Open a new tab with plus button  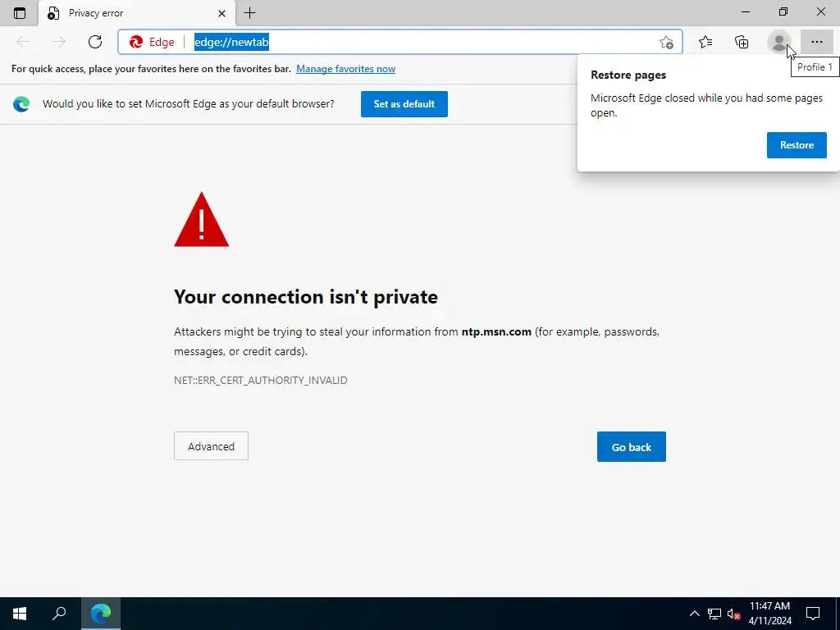[x=249, y=13]
